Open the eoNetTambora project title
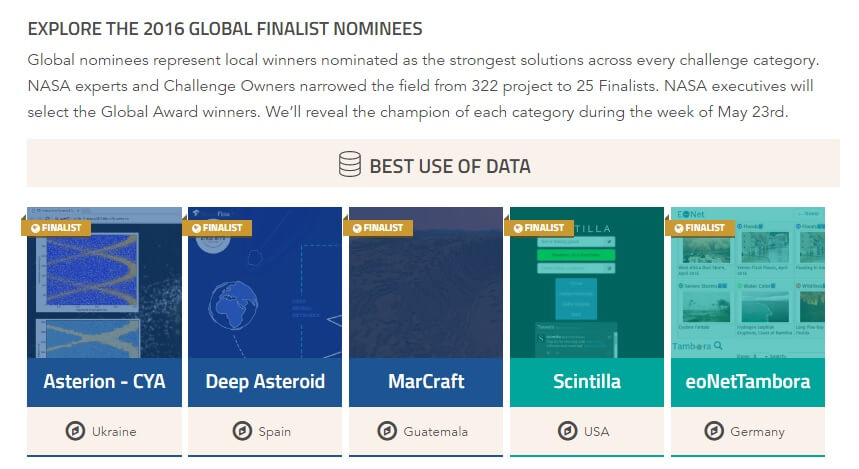 tap(748, 381)
